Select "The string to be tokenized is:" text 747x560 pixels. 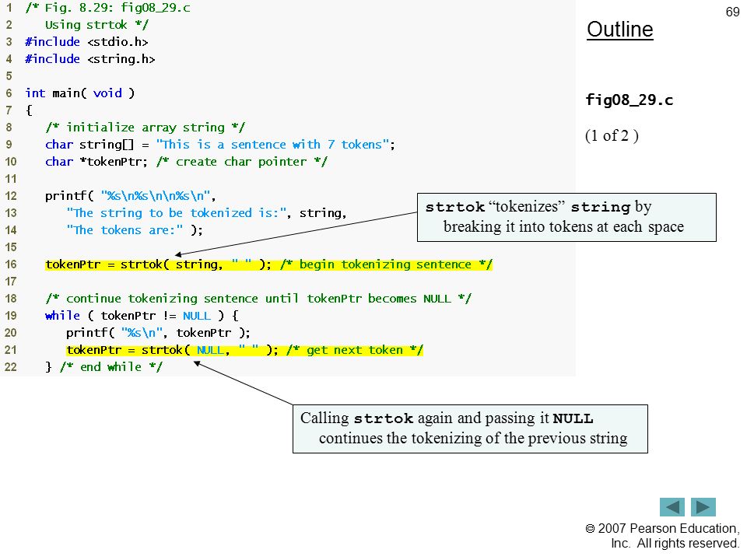(x=177, y=213)
